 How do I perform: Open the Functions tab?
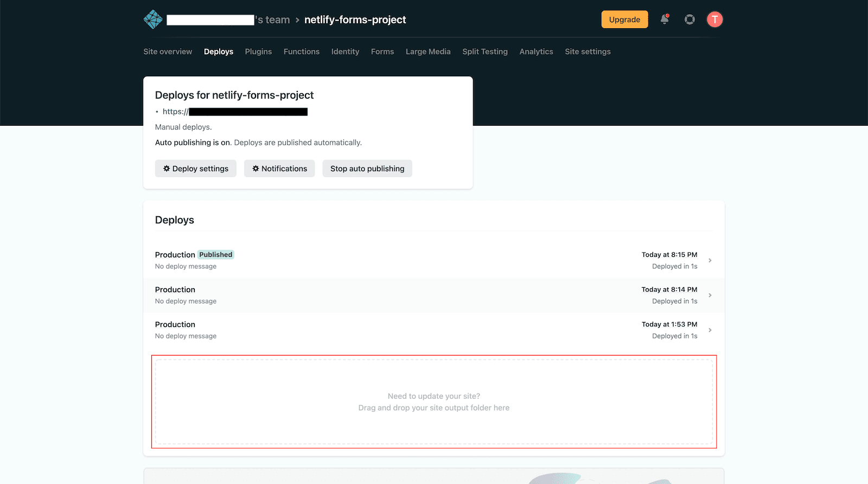[x=302, y=51]
